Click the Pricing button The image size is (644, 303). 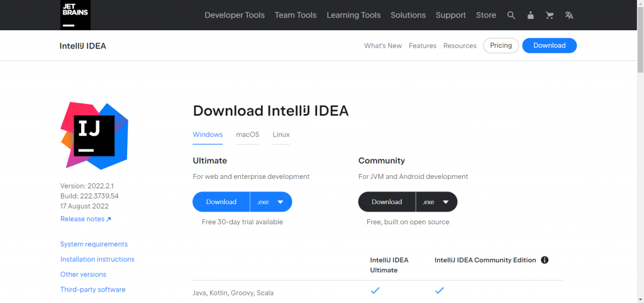(501, 45)
